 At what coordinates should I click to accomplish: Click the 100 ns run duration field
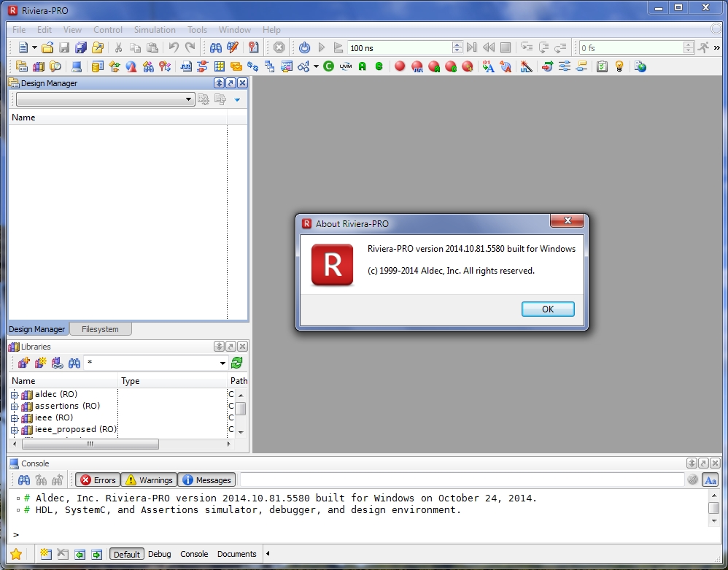[400, 47]
